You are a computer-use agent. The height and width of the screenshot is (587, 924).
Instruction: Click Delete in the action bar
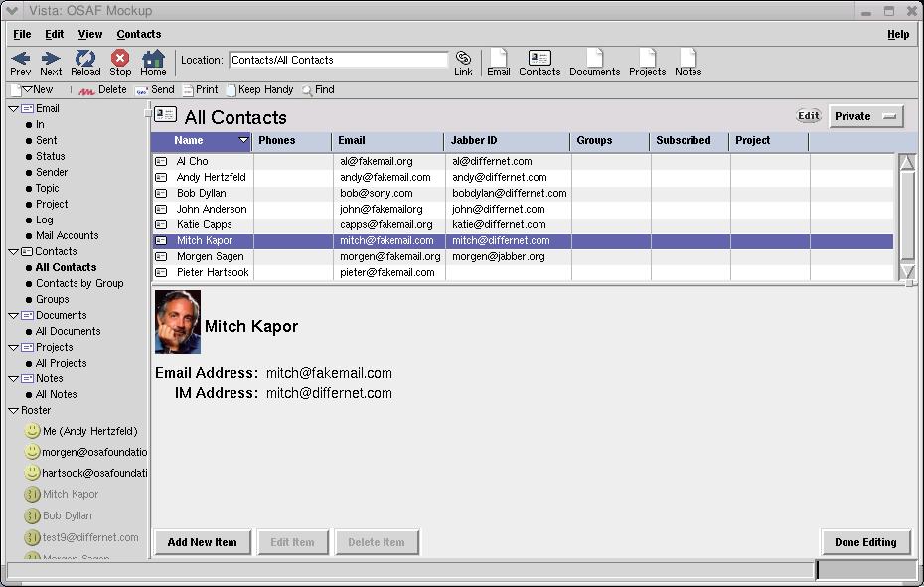point(103,90)
